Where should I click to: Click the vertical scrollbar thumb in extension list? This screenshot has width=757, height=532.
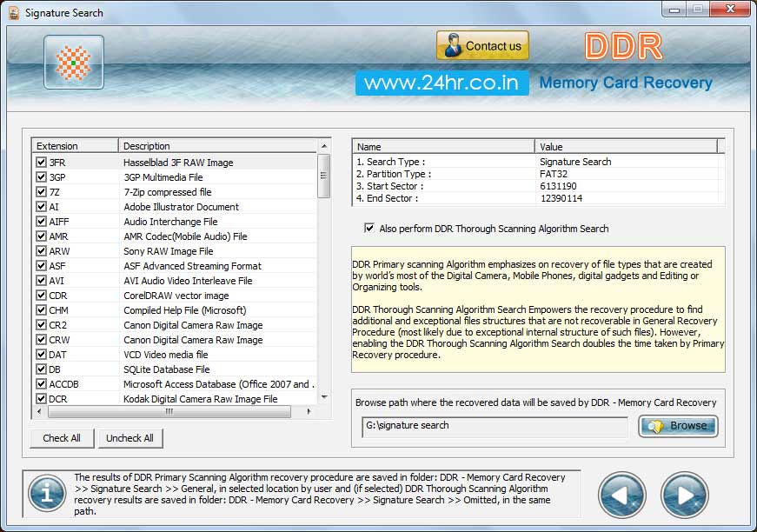point(324,176)
